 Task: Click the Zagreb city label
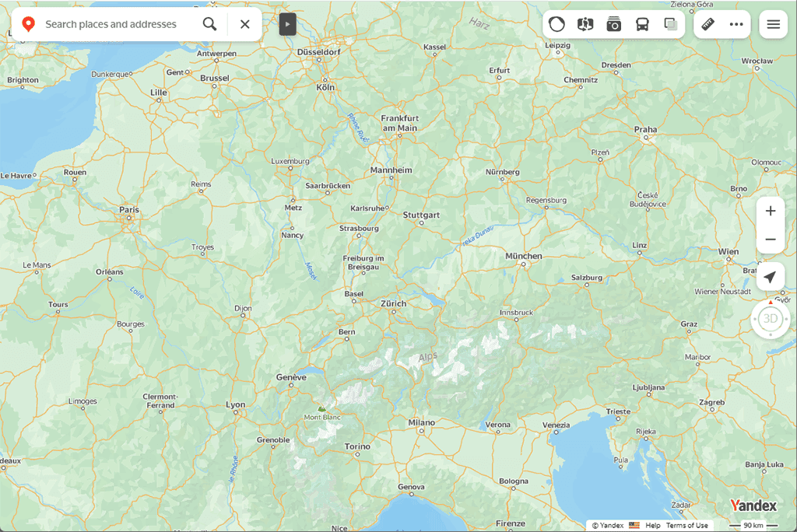coord(711,402)
